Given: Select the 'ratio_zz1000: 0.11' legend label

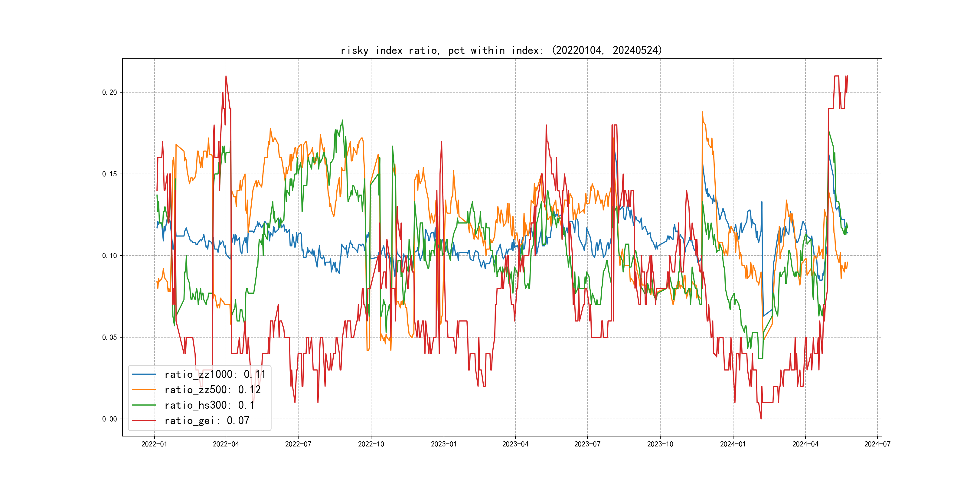Looking at the screenshot, I should [x=215, y=374].
